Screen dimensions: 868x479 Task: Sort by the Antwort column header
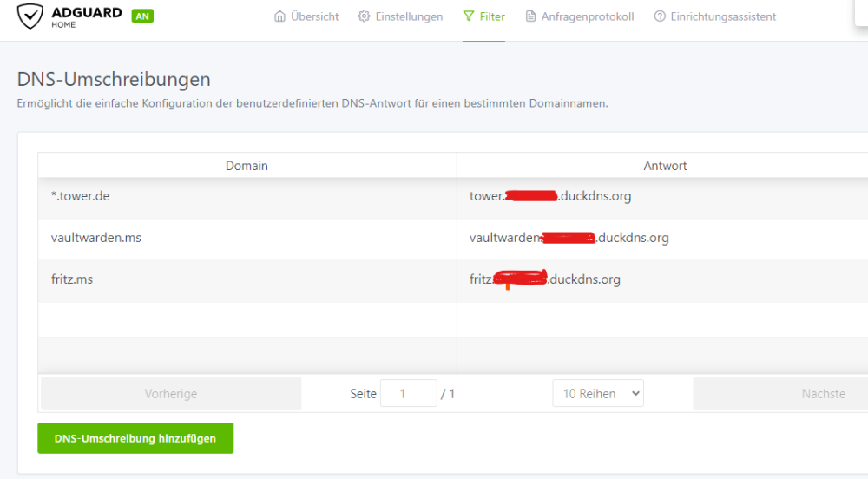coord(662,166)
